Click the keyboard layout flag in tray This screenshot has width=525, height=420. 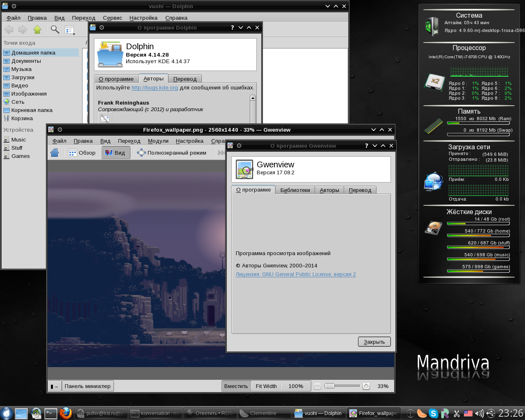[468, 413]
